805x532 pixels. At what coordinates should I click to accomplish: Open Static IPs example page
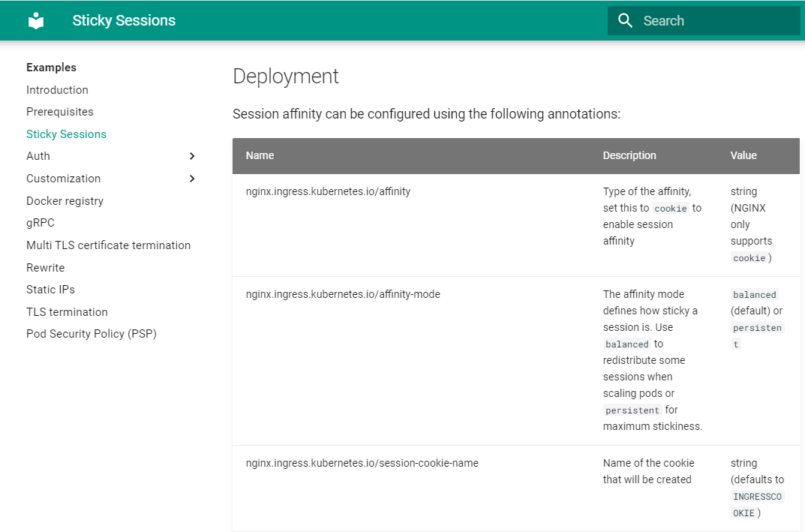[x=50, y=290]
